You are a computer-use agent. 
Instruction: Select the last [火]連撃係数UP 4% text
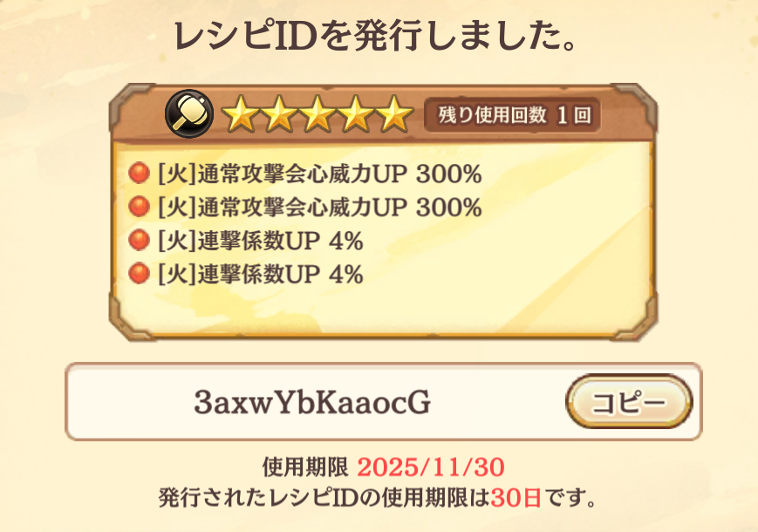coord(261,274)
